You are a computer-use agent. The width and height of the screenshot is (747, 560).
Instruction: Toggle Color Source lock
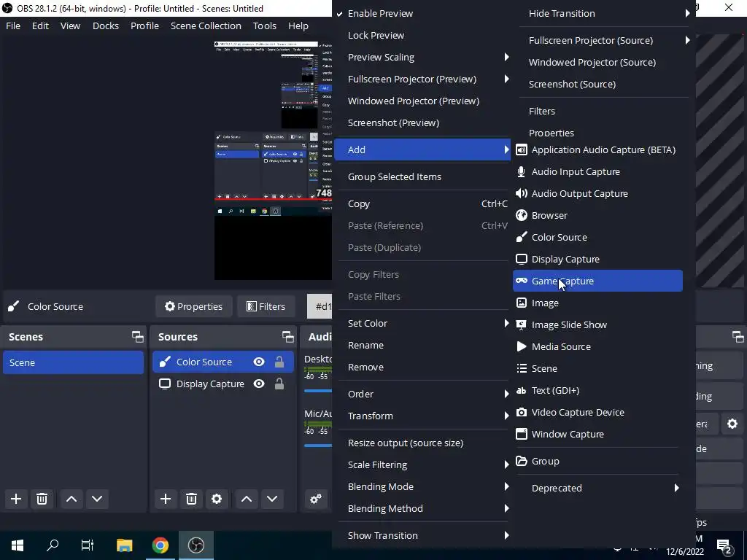(x=279, y=362)
